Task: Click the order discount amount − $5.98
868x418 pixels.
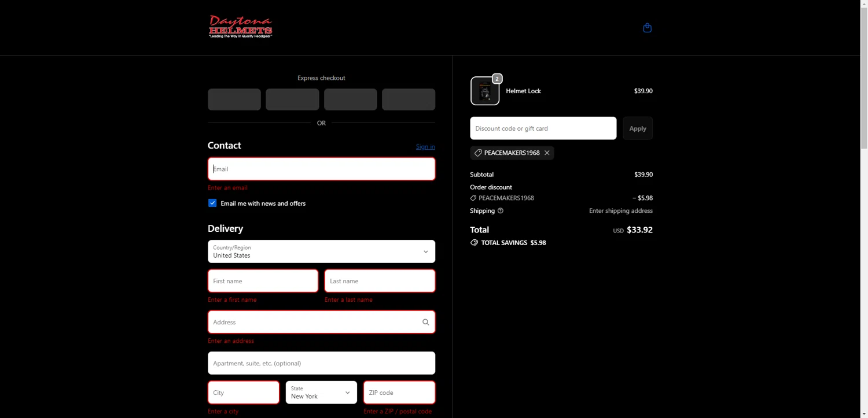Action: click(642, 198)
